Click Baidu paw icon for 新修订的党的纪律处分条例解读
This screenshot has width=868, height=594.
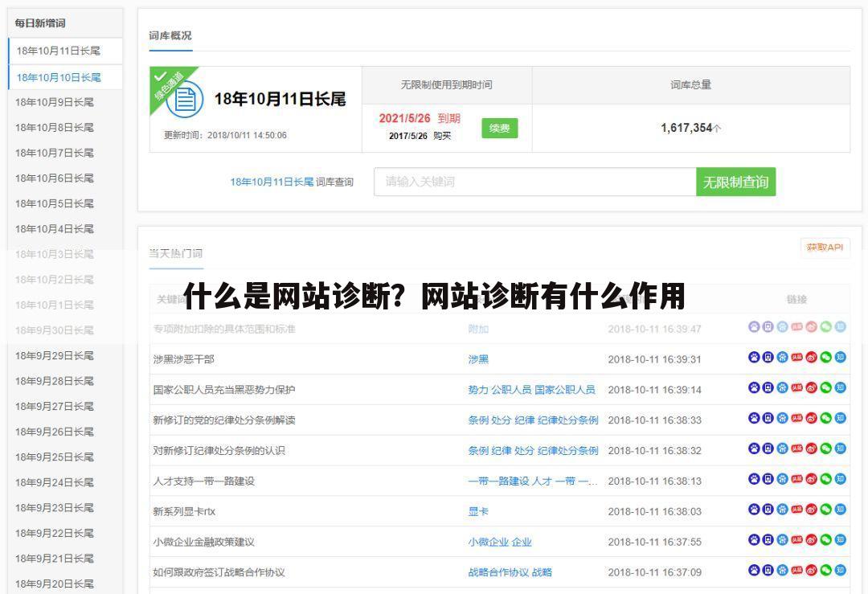tap(754, 418)
